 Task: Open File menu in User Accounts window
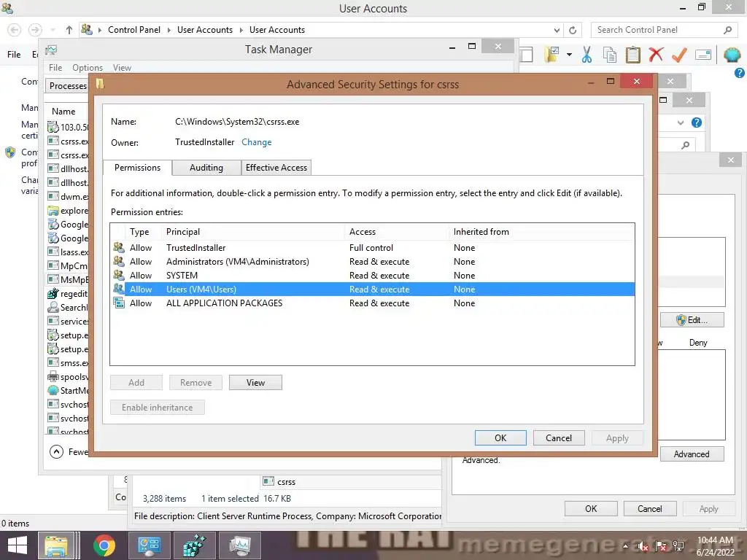14,54
